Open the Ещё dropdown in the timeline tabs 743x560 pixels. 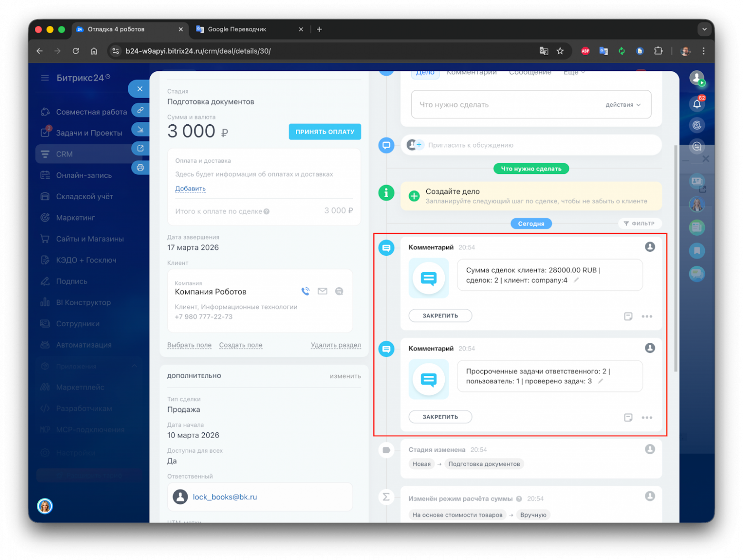[574, 73]
